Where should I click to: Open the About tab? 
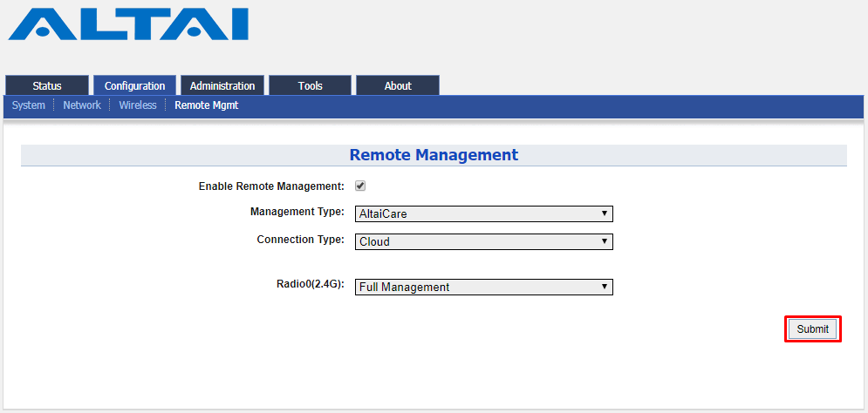pyautogui.click(x=398, y=85)
